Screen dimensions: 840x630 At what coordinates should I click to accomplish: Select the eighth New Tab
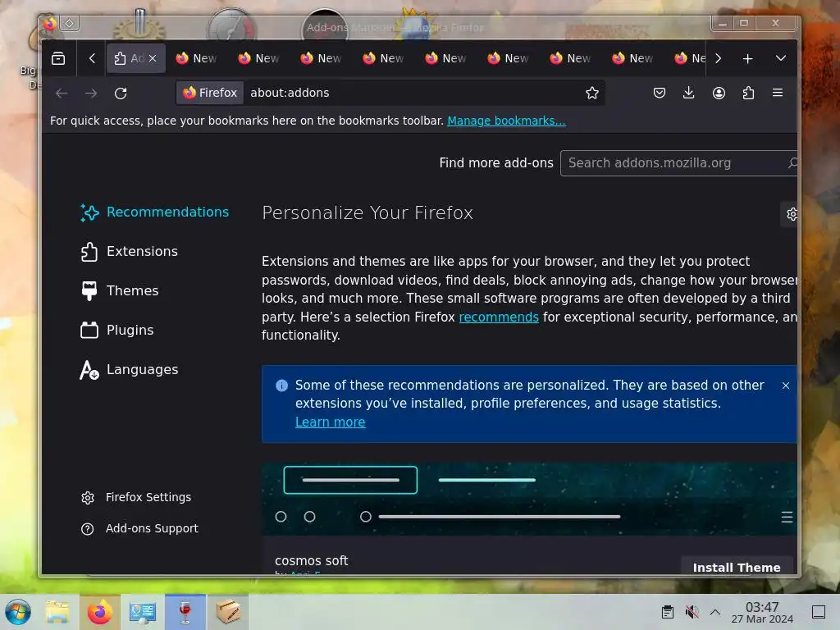pyautogui.click(x=632, y=58)
